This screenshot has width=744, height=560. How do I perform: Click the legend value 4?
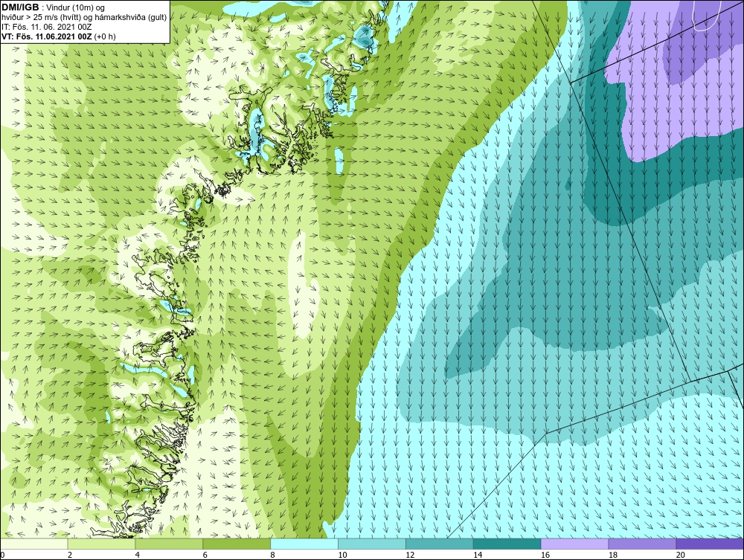tap(138, 555)
